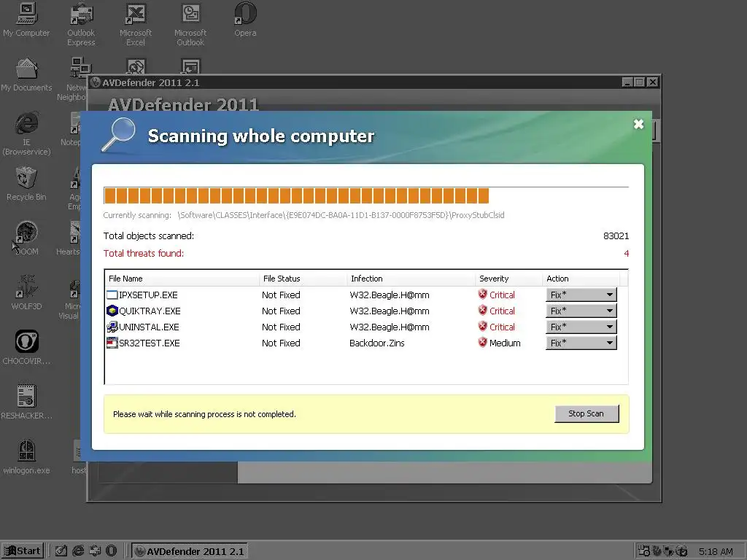Sort by Infection column header
747x560 pixels.
point(411,279)
